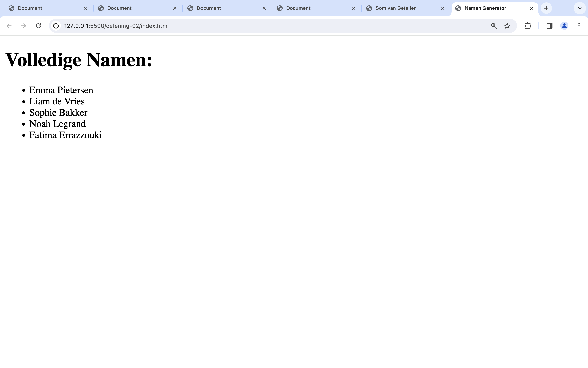Go back with the browser back arrow
The image size is (588, 368).
[x=9, y=26]
